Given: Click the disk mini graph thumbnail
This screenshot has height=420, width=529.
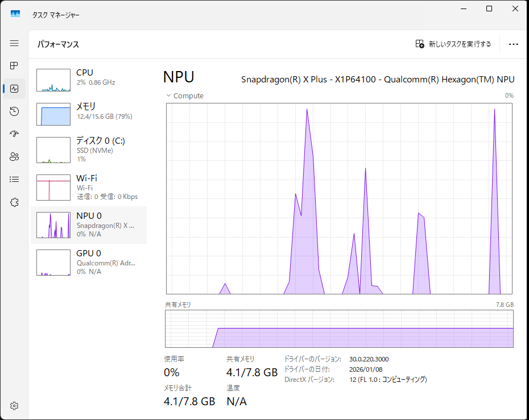Looking at the screenshot, I should tap(53, 150).
